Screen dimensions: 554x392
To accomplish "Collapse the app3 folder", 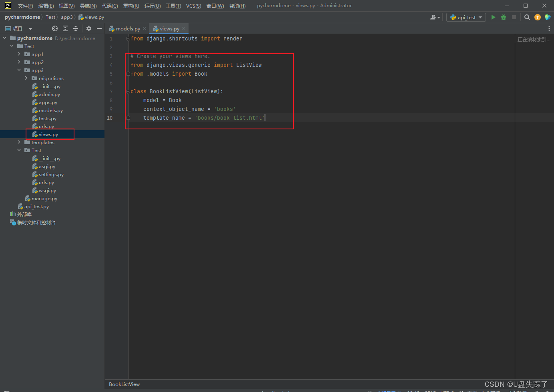I will pos(18,70).
